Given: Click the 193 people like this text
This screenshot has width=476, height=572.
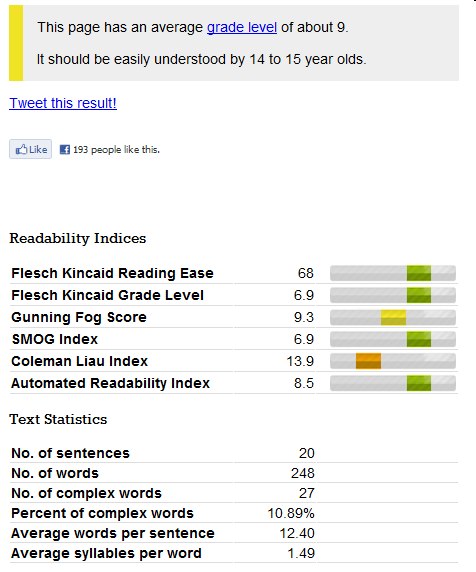Looking at the screenshot, I should 116,150.
